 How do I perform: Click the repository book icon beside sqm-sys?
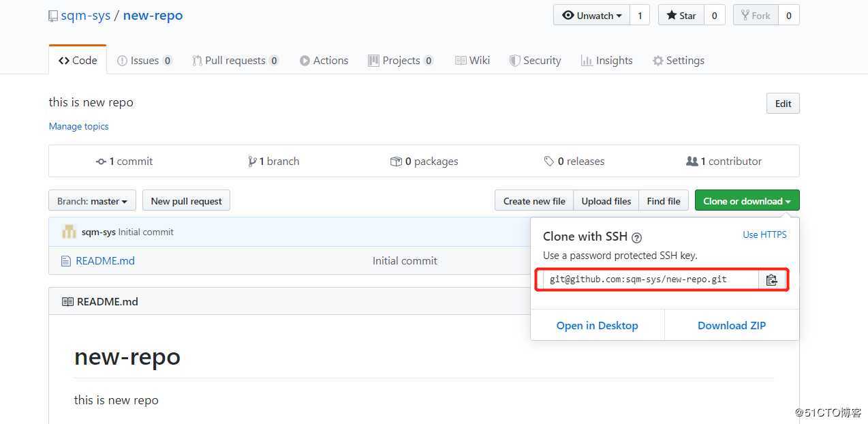coord(53,16)
